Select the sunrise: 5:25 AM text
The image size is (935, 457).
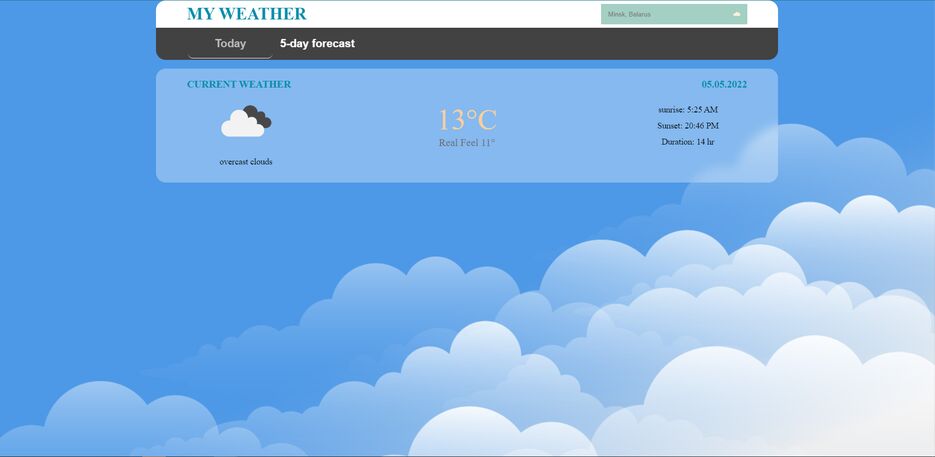[688, 110]
